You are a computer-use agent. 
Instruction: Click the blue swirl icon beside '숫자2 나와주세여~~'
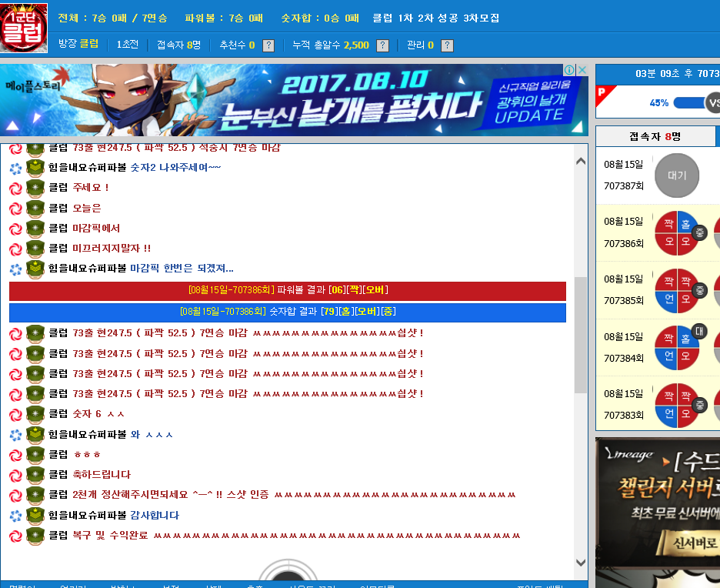[x=15, y=168]
